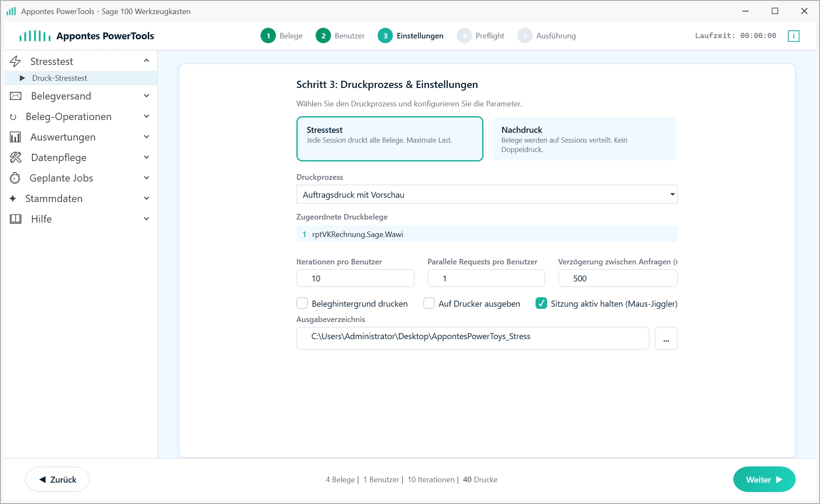Screen dimensions: 820x504
Task: Open the Druckprozess dropdown
Action: (487, 195)
